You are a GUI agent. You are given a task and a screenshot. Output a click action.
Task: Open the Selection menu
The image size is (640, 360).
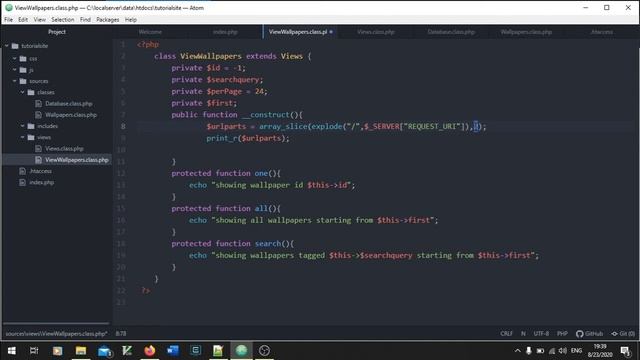[62, 20]
